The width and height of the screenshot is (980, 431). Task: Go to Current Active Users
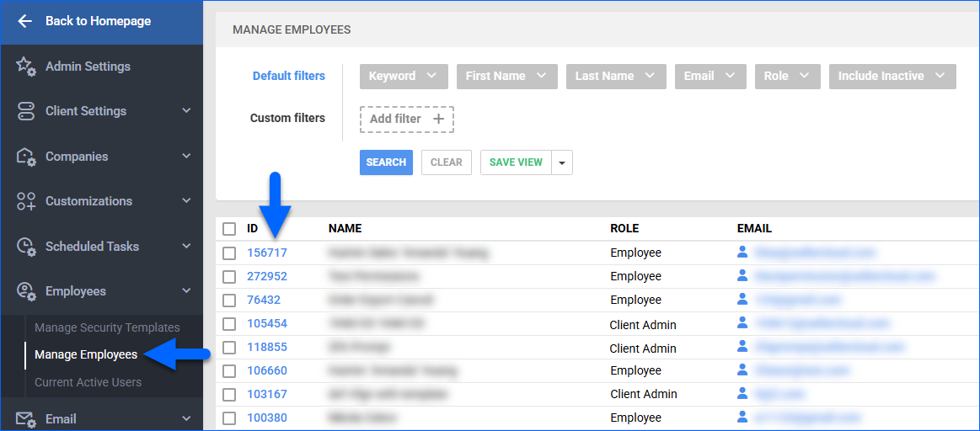pyautogui.click(x=88, y=382)
